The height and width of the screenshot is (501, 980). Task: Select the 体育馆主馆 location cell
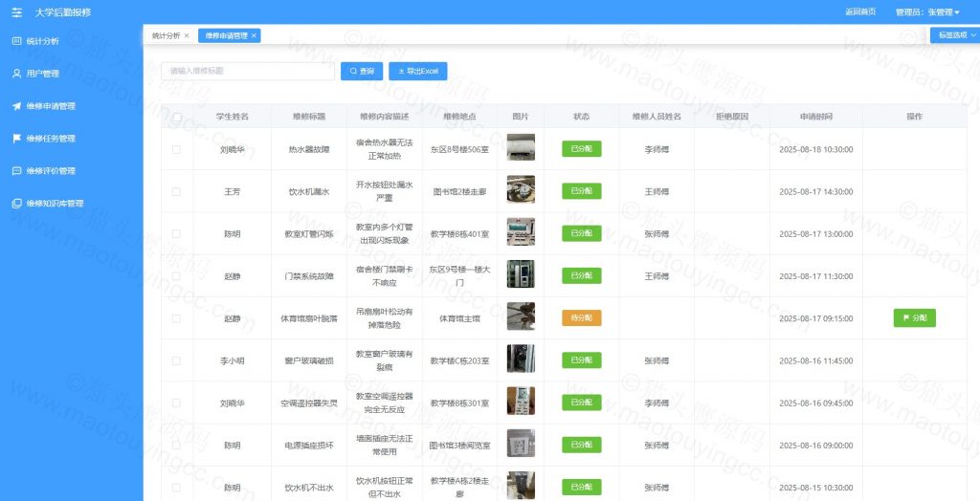pyautogui.click(x=459, y=318)
